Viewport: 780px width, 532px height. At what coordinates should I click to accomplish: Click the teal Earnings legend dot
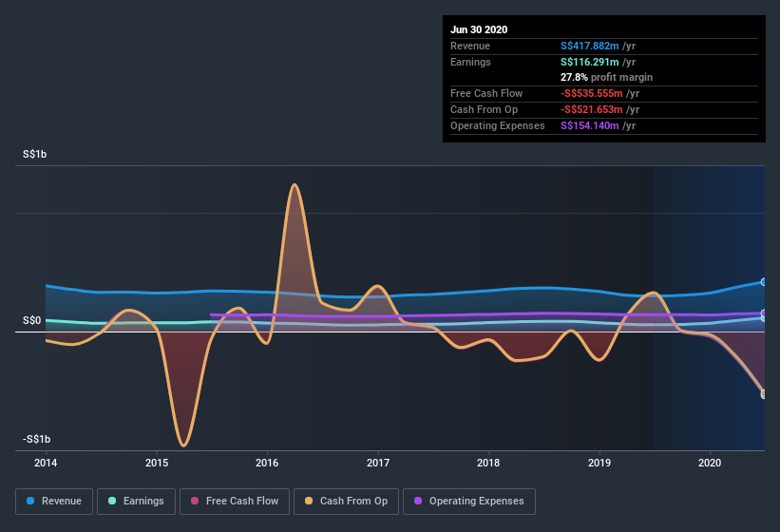[x=112, y=501]
